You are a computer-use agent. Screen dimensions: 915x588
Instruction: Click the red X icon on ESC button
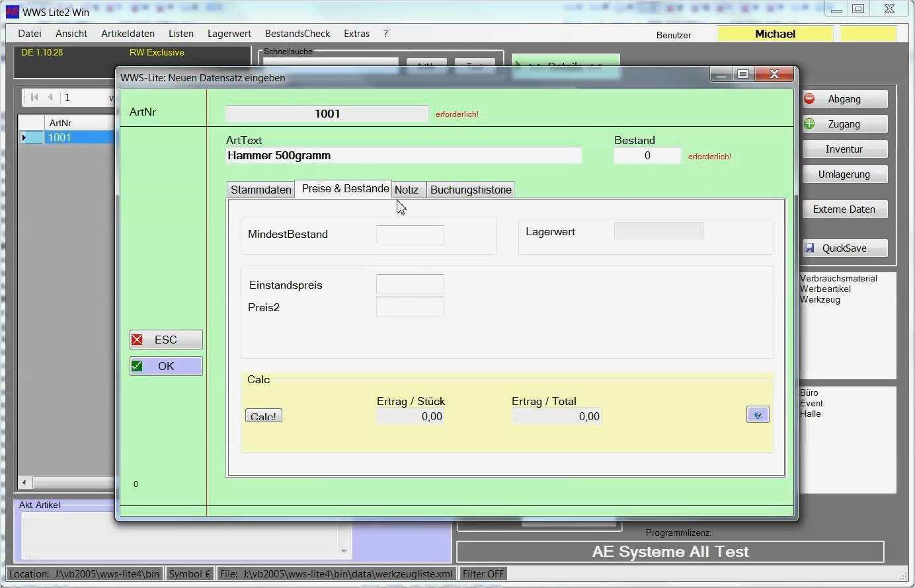coord(137,340)
